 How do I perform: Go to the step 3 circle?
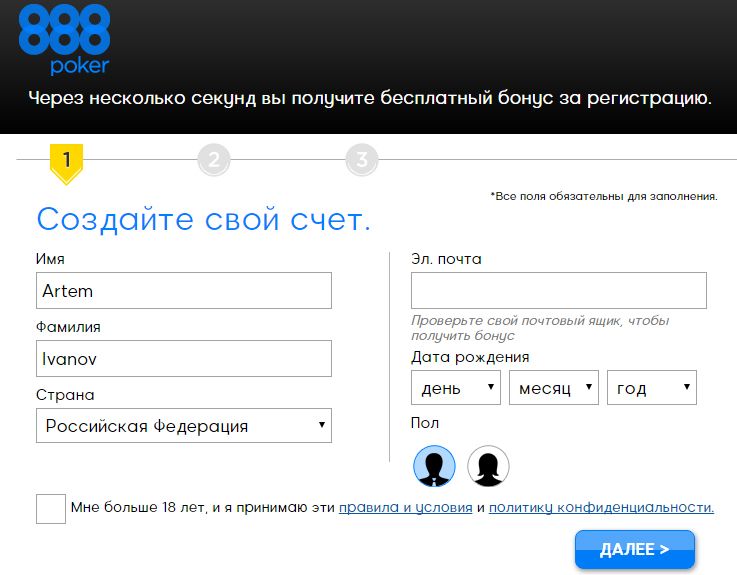(x=361, y=160)
